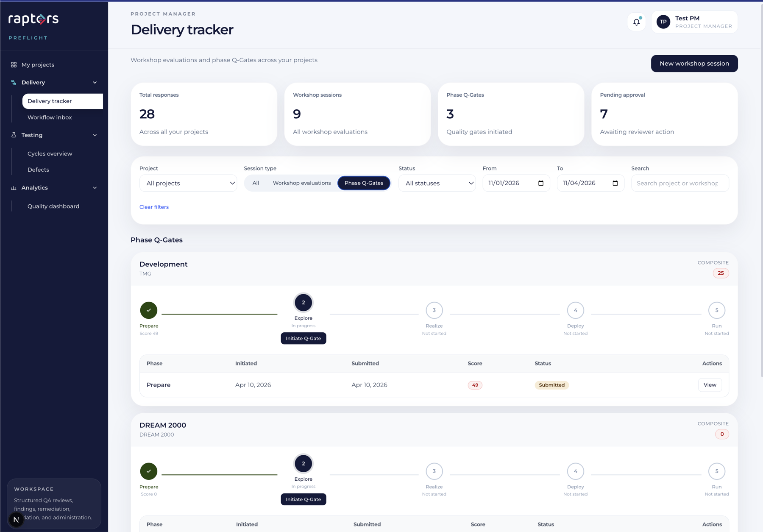Collapse the Delivery section in sidebar
763x532 pixels.
[x=95, y=82]
